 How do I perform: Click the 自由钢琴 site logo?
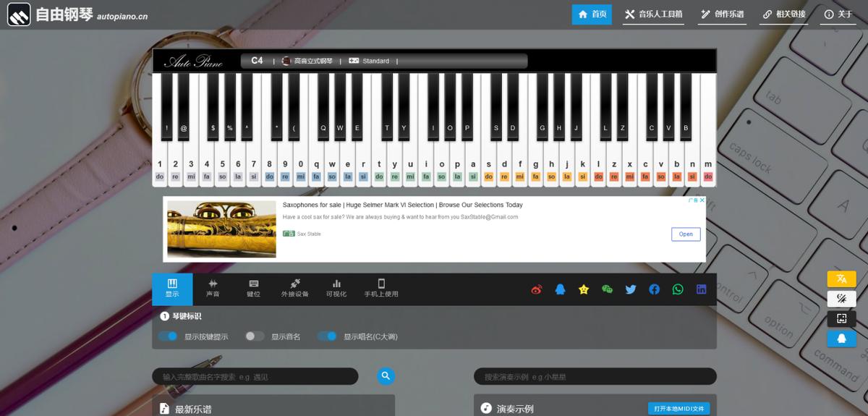(x=77, y=14)
